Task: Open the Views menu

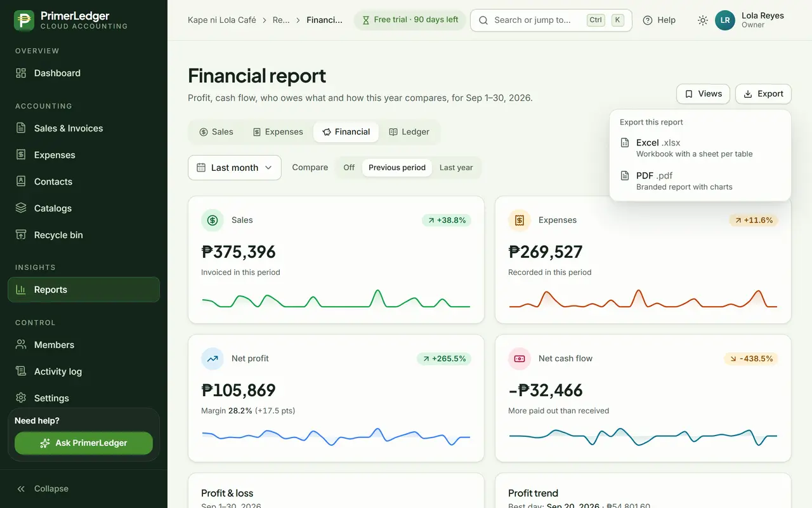Action: tap(704, 94)
